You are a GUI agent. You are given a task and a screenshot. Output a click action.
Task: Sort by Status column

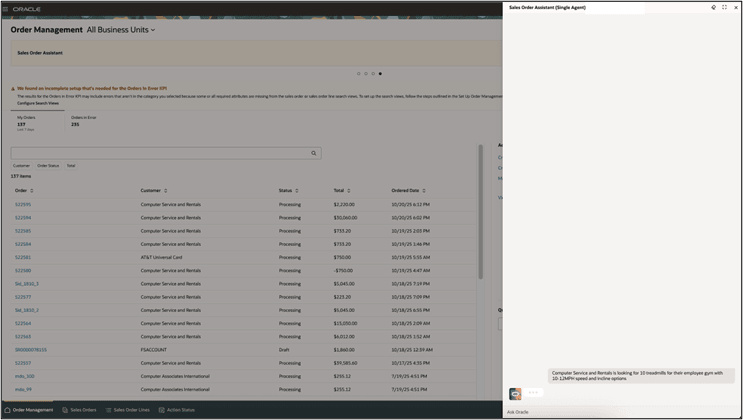point(297,191)
